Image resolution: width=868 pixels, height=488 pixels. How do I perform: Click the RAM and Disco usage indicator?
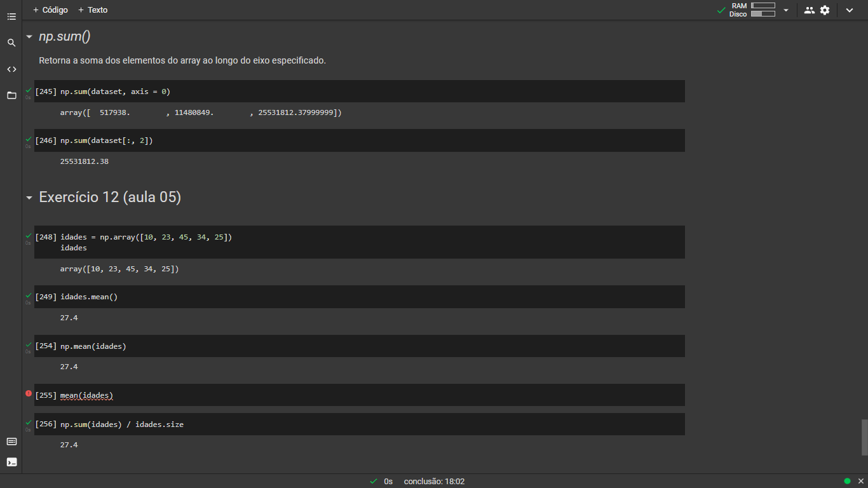point(752,10)
